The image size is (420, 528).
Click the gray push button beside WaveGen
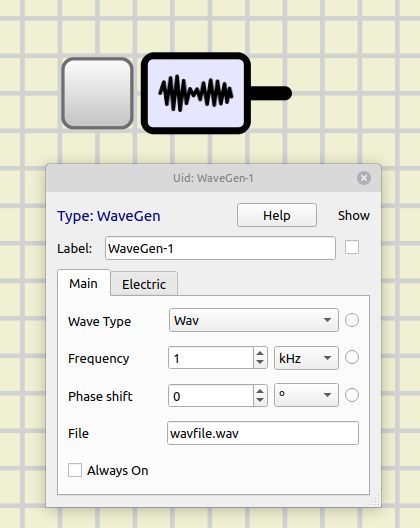(x=97, y=93)
